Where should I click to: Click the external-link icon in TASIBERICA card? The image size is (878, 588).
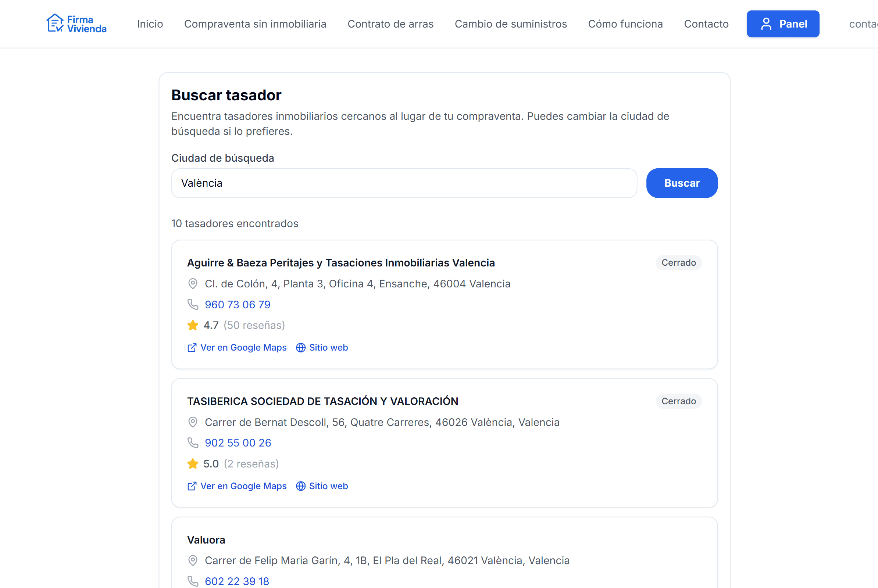click(x=192, y=486)
